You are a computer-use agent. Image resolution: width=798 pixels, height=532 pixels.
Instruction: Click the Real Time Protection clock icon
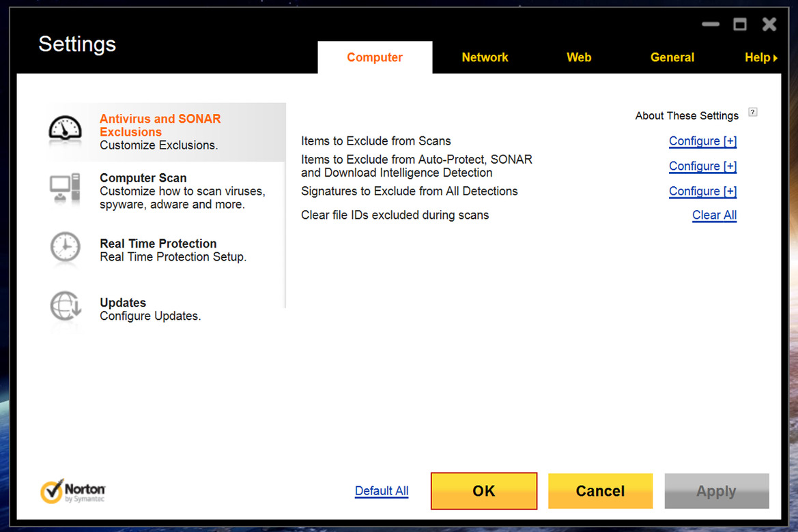[x=65, y=247]
